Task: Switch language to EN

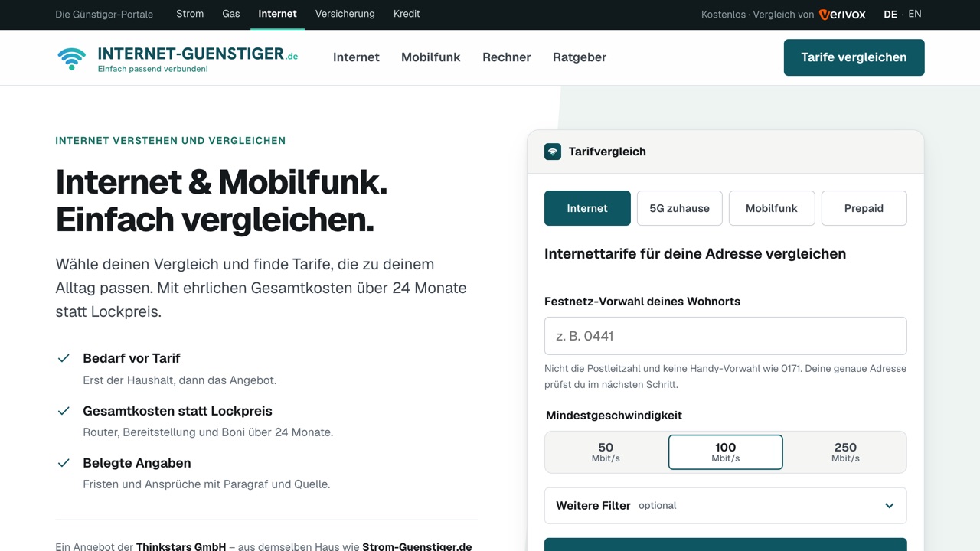Action: 915,14
